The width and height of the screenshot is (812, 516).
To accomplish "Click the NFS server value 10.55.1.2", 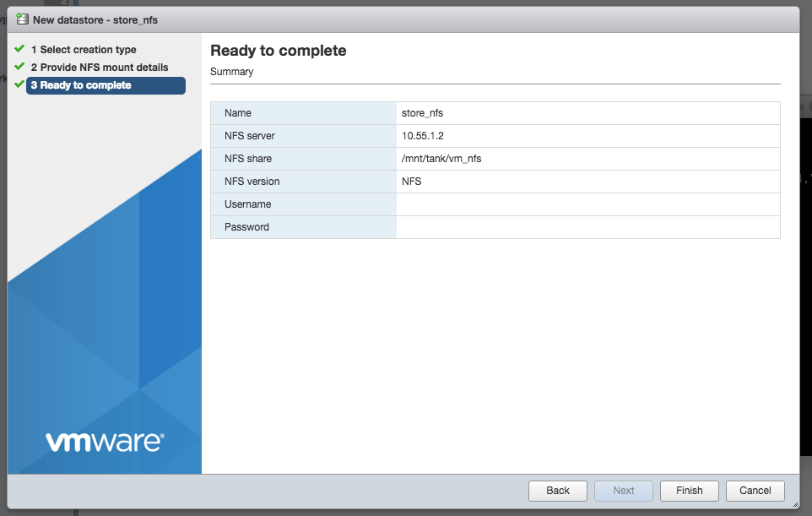I will (423, 136).
